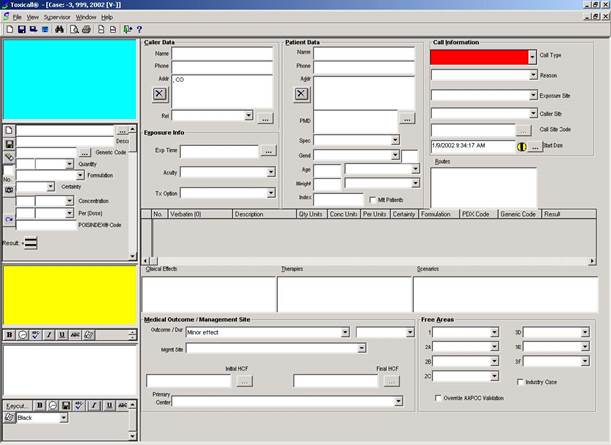The image size is (611, 445).
Task: Check Override AAPCC Validation box
Action: click(438, 398)
